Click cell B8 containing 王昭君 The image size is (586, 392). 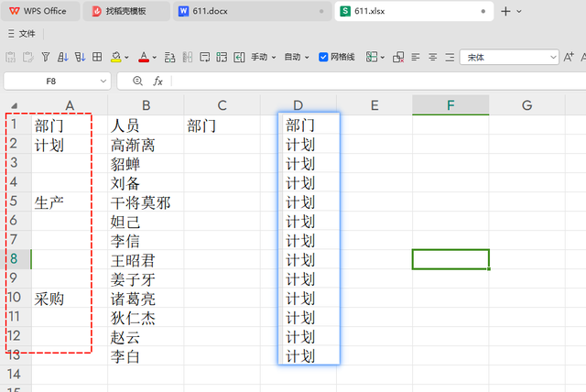tap(146, 259)
